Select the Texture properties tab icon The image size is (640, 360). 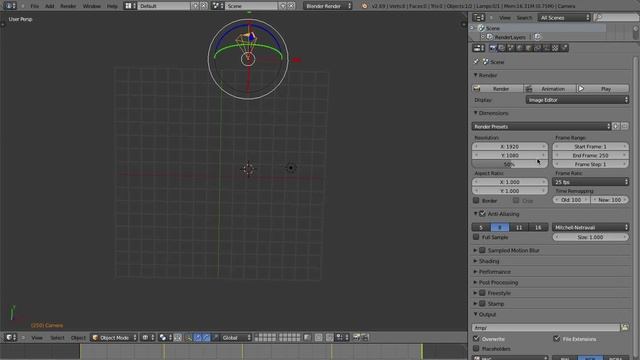(556, 48)
